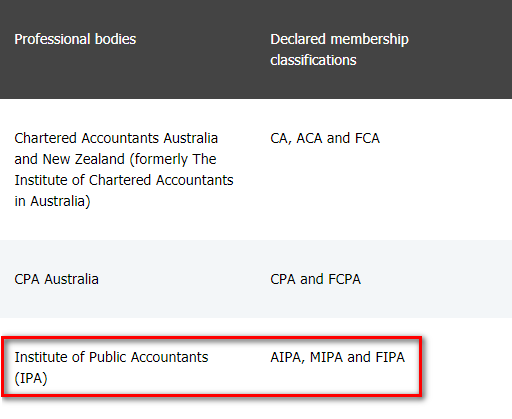Click "Institute of Chartered Accountants" line
The image size is (512, 419).
point(124,180)
